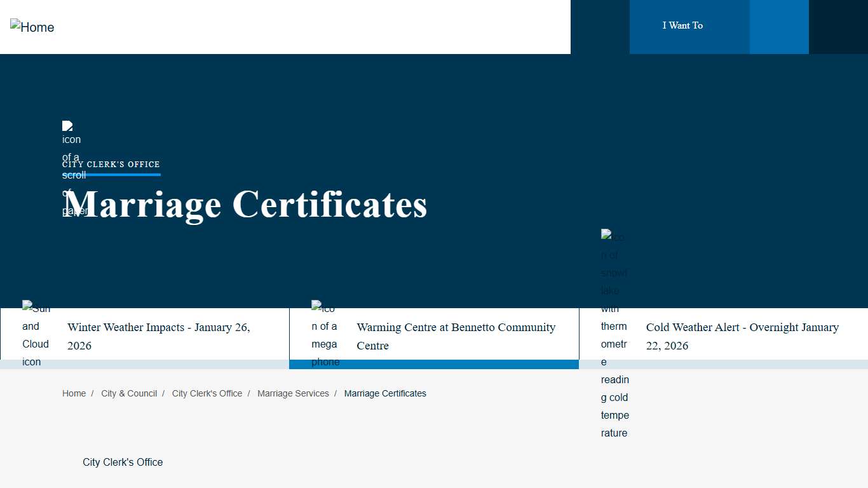Click the dark navigation bar at top right
Screen dimensions: 868x488
click(839, 27)
